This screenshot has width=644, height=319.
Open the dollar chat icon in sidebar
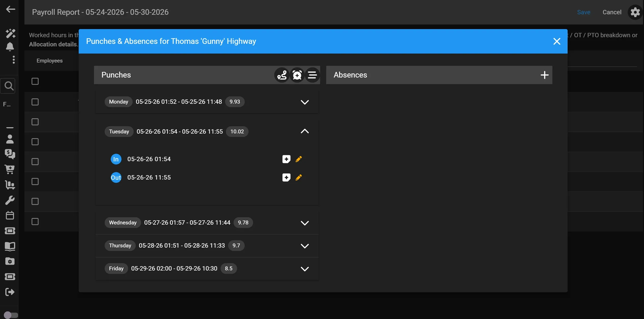tap(10, 154)
